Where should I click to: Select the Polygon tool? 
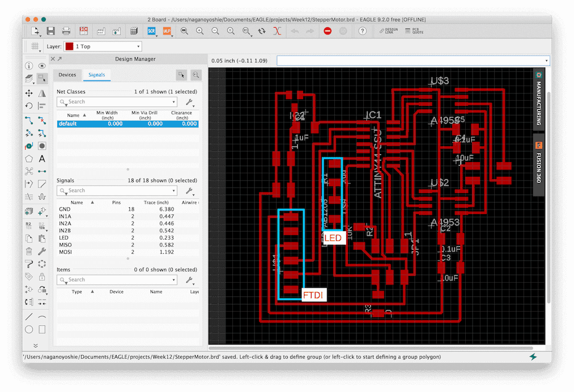(29, 159)
